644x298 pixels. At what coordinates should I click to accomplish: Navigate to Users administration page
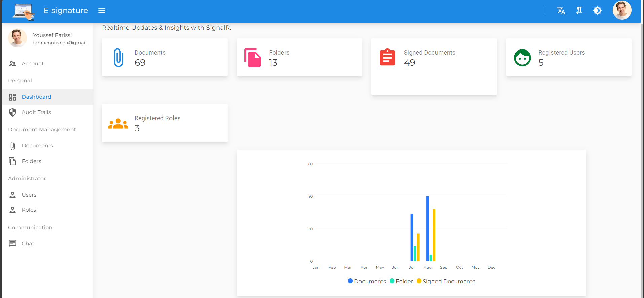pyautogui.click(x=29, y=195)
